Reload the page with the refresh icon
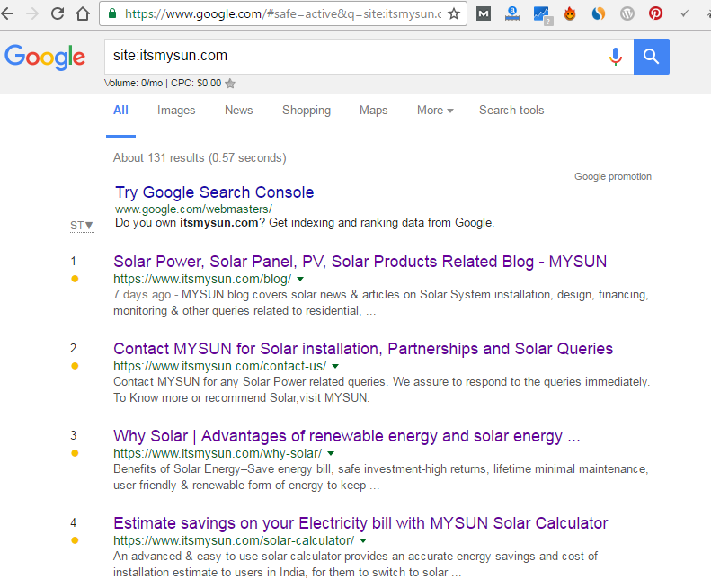 click(x=58, y=13)
